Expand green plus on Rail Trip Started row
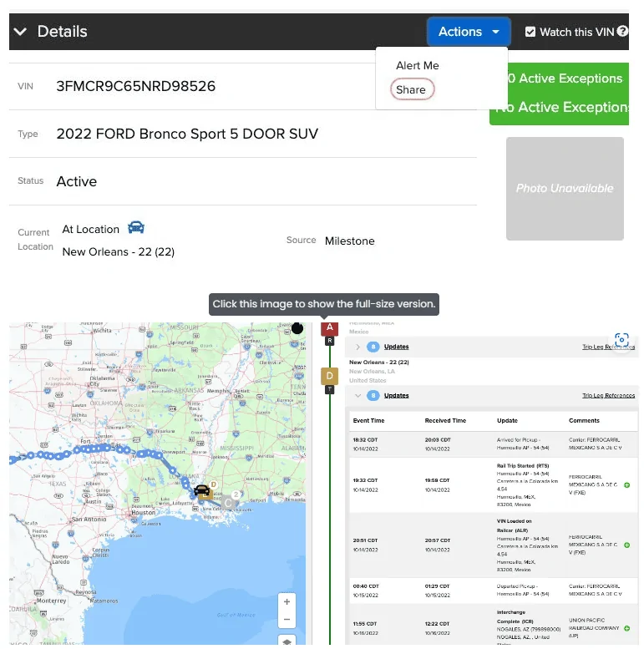644x649 pixels. pos(627,485)
